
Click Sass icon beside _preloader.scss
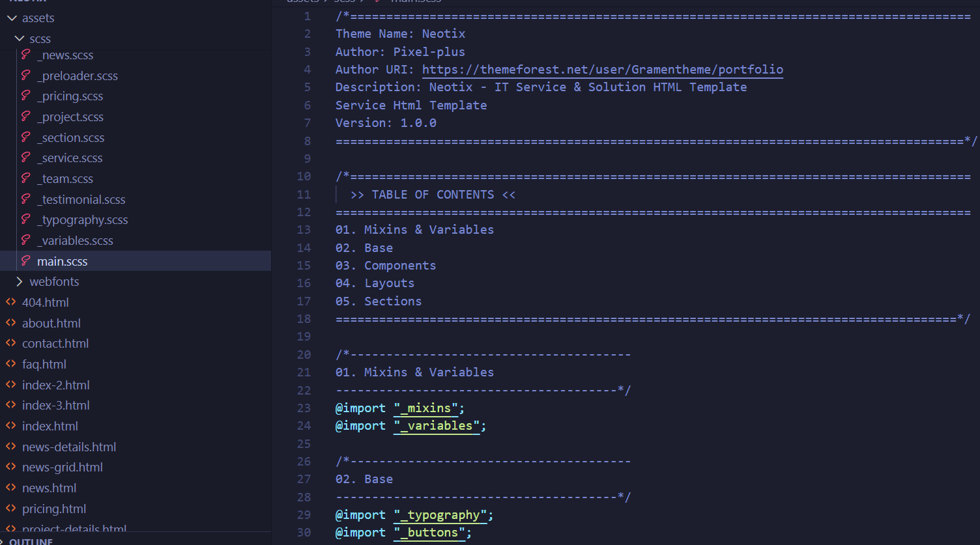click(x=26, y=76)
